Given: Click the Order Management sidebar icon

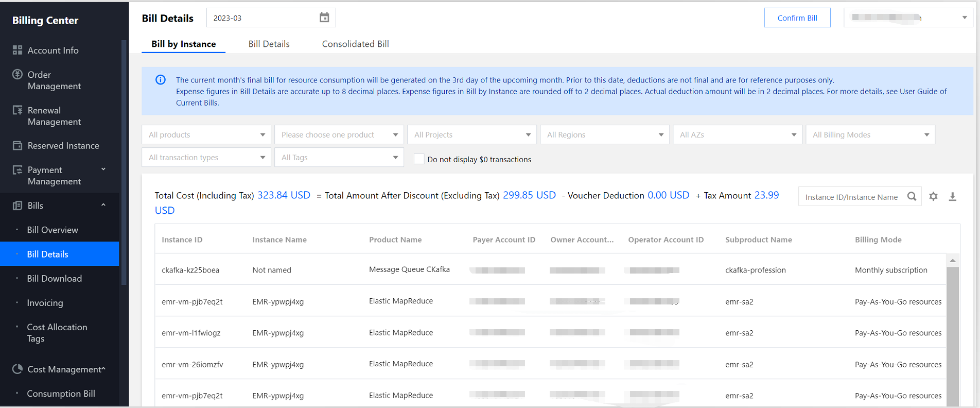Looking at the screenshot, I should (17, 75).
